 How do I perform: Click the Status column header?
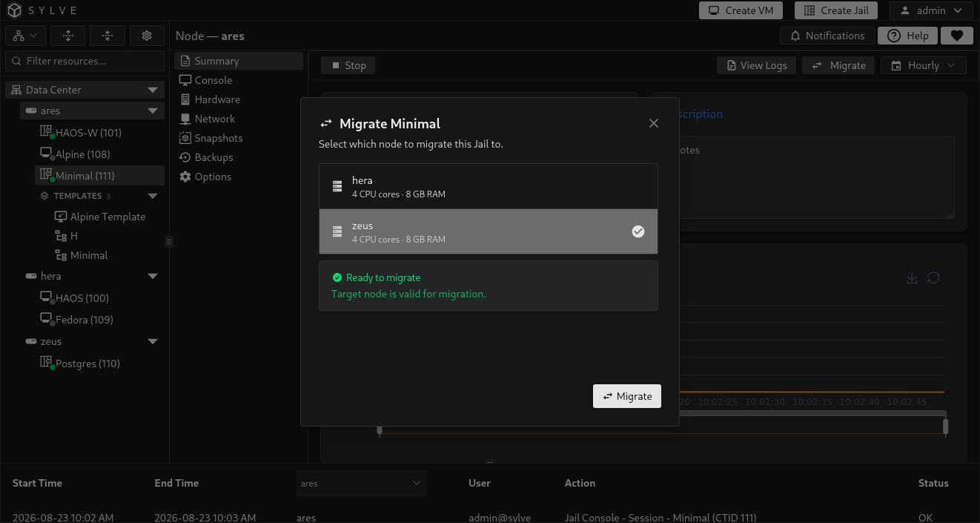click(933, 483)
